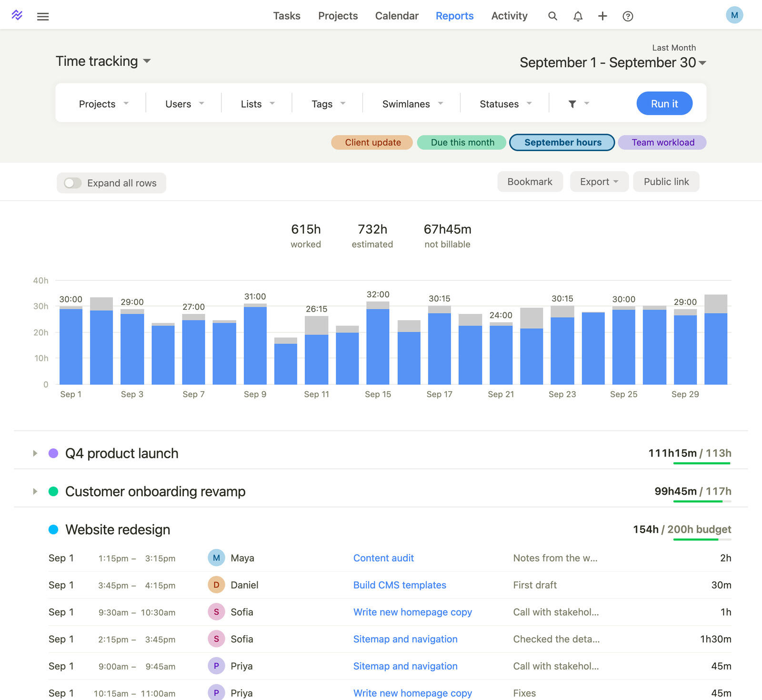762x700 pixels.
Task: Select the Due this month bookmark
Action: tap(462, 142)
